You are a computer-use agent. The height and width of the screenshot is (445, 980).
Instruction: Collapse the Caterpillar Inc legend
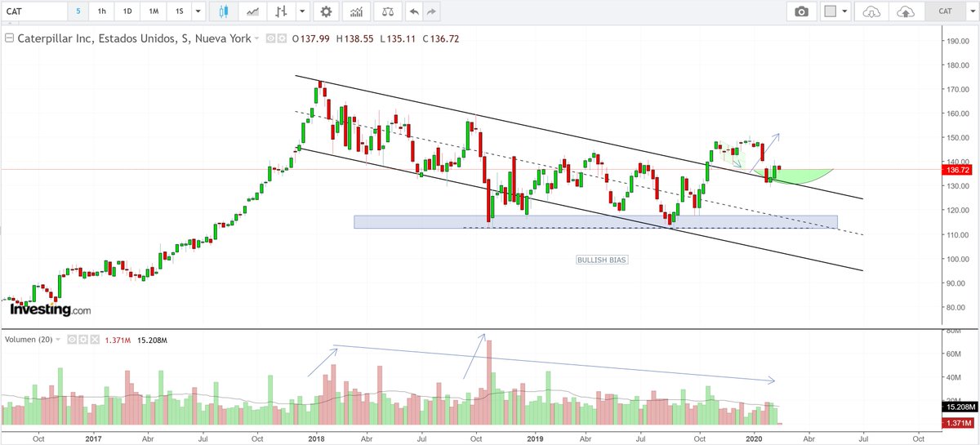(x=8, y=38)
